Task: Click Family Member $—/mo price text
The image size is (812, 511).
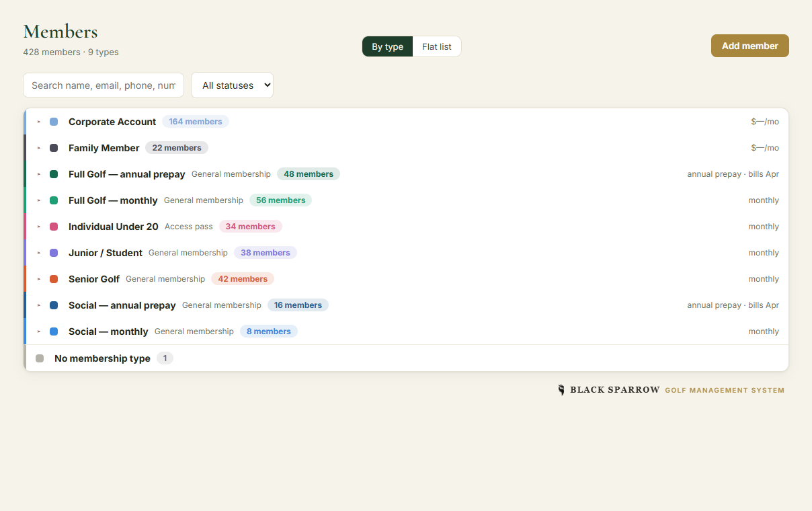Action: click(x=765, y=148)
